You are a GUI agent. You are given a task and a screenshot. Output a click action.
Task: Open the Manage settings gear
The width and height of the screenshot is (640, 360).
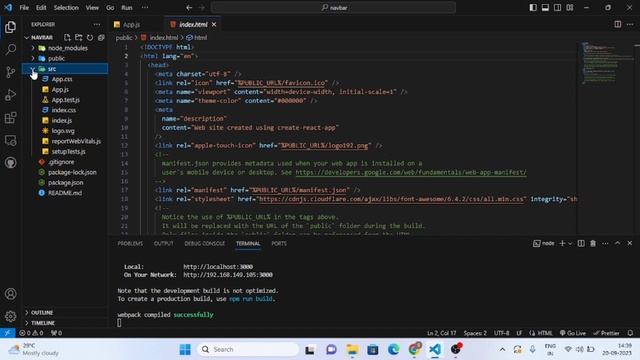coord(11,316)
